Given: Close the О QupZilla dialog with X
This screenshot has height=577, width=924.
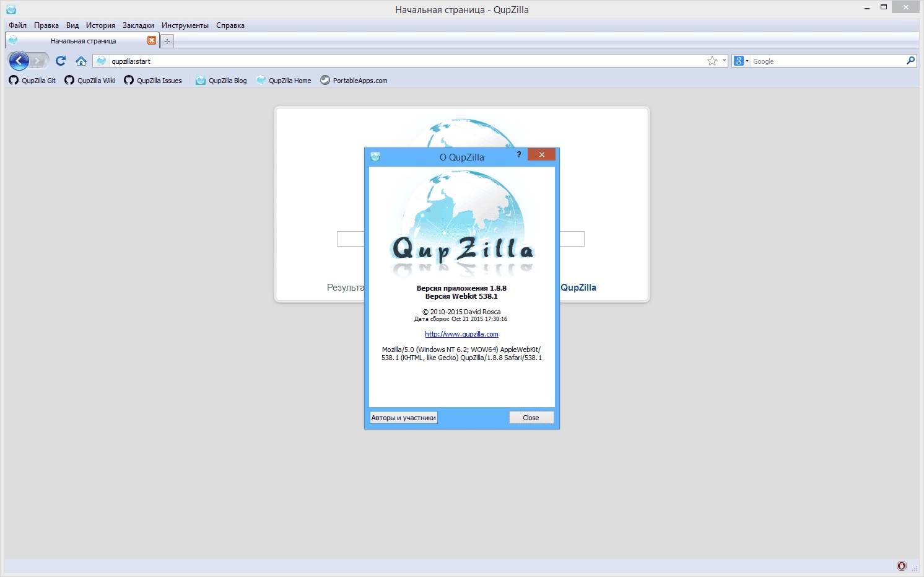Looking at the screenshot, I should (541, 154).
